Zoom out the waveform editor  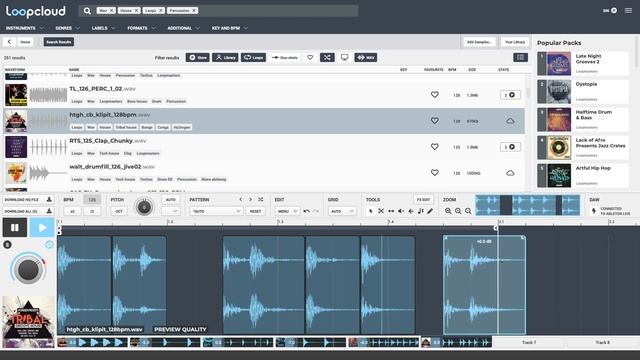pos(448,211)
